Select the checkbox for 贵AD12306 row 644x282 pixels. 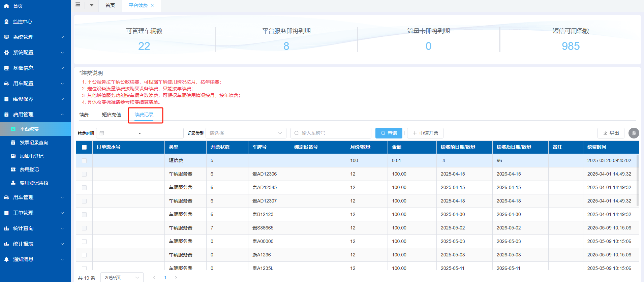(84, 174)
